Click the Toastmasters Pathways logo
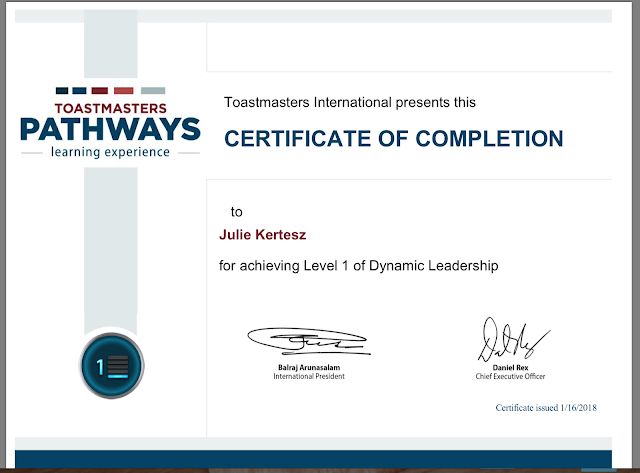Screen dimensions: 640x473 (x=110, y=122)
